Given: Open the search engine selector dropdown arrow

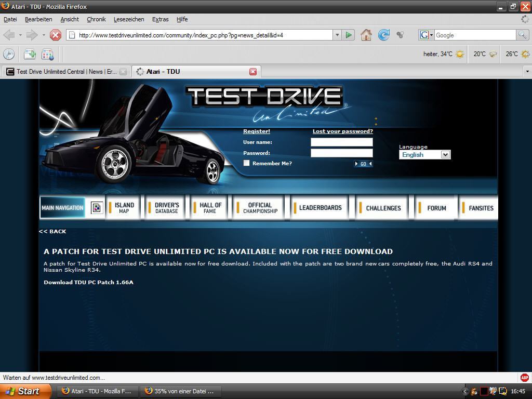Looking at the screenshot, I should [x=431, y=35].
